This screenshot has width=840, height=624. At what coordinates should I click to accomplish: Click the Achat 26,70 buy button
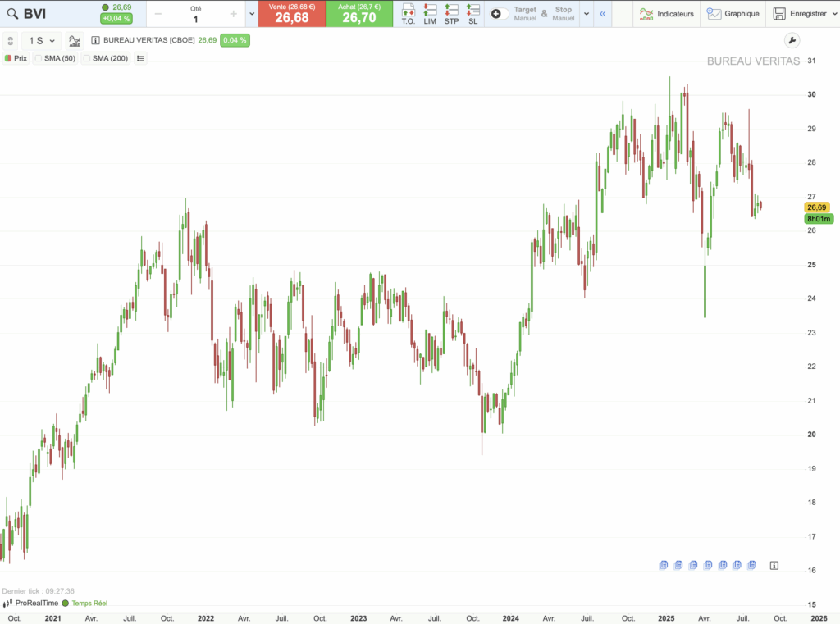358,13
